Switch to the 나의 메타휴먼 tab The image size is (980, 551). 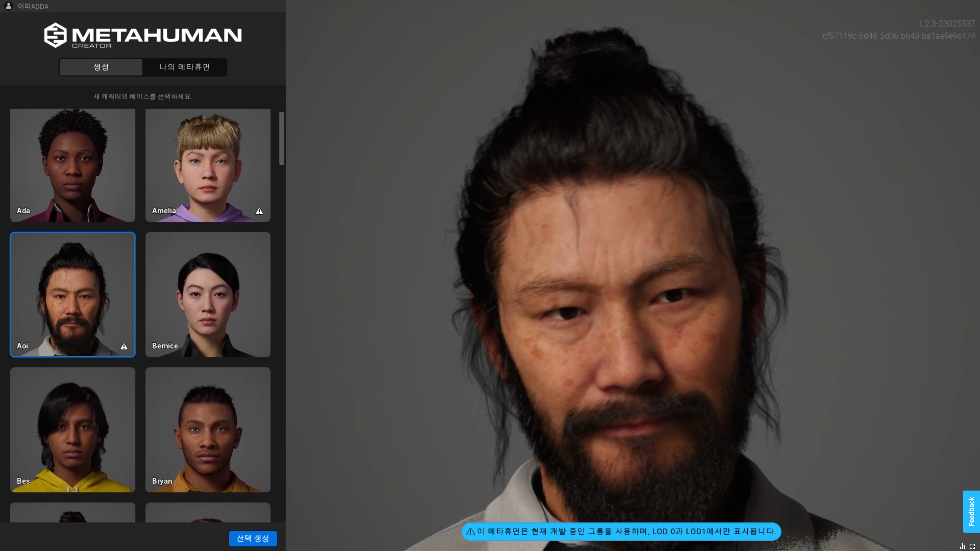point(185,67)
